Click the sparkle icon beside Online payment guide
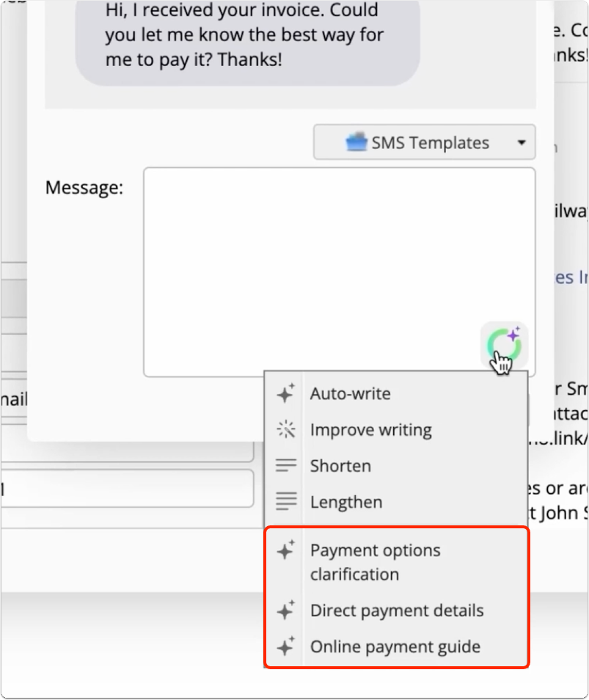 (x=285, y=646)
